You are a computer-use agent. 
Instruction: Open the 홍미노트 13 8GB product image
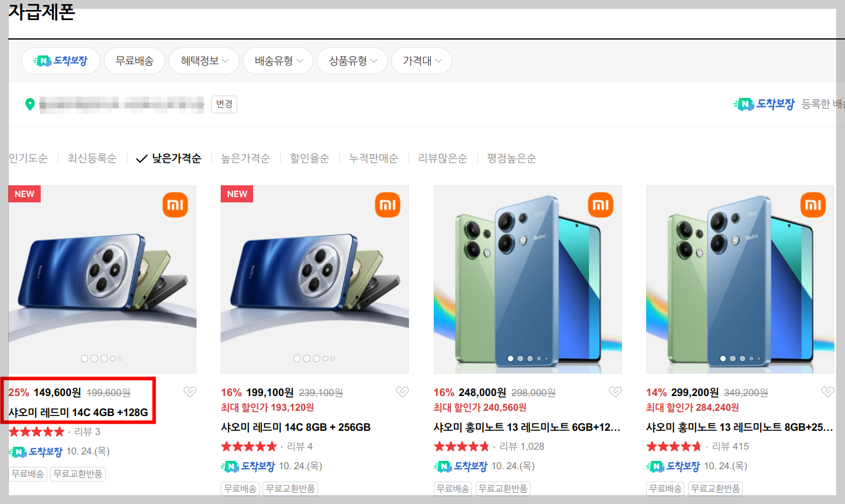(740, 280)
